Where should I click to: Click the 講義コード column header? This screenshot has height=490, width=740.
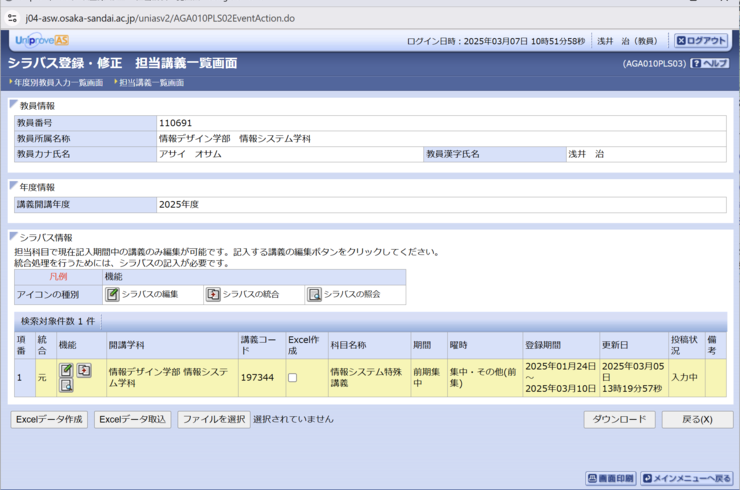[x=262, y=345]
